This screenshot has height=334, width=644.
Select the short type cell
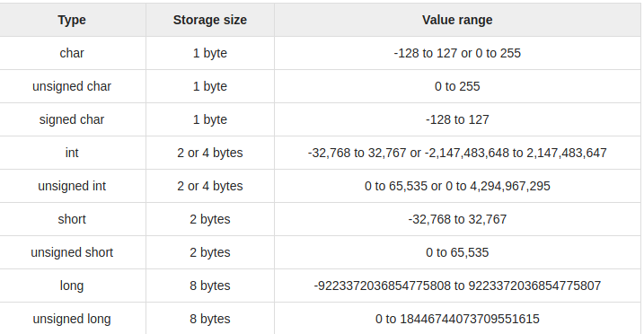(x=72, y=219)
